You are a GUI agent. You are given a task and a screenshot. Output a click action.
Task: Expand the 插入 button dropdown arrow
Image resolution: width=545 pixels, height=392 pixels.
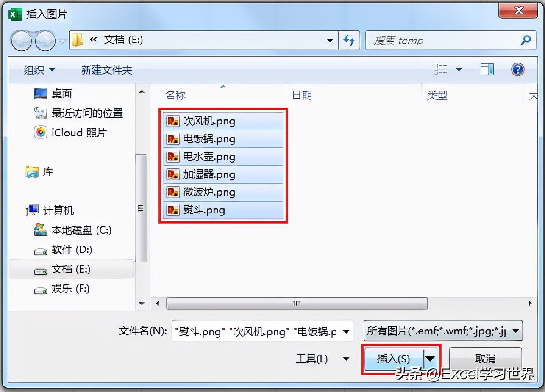pos(430,359)
